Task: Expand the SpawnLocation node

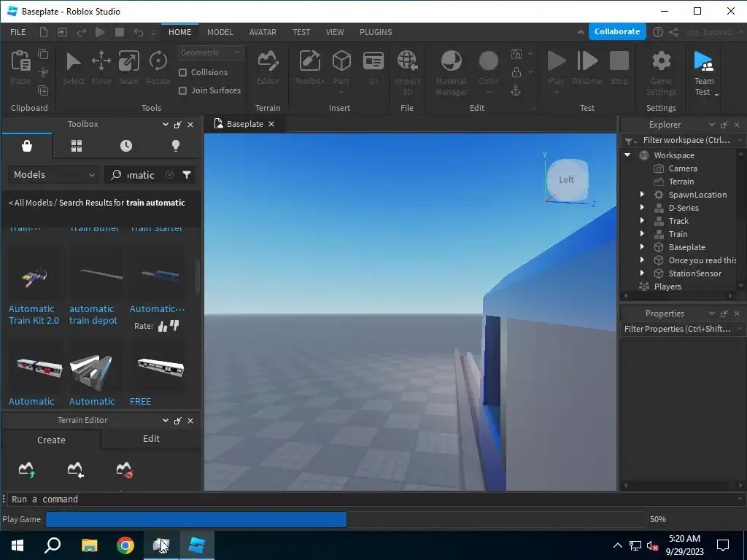Action: (642, 194)
